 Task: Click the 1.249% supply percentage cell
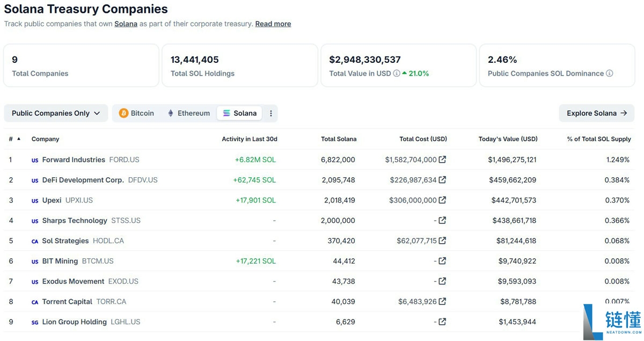(x=618, y=159)
